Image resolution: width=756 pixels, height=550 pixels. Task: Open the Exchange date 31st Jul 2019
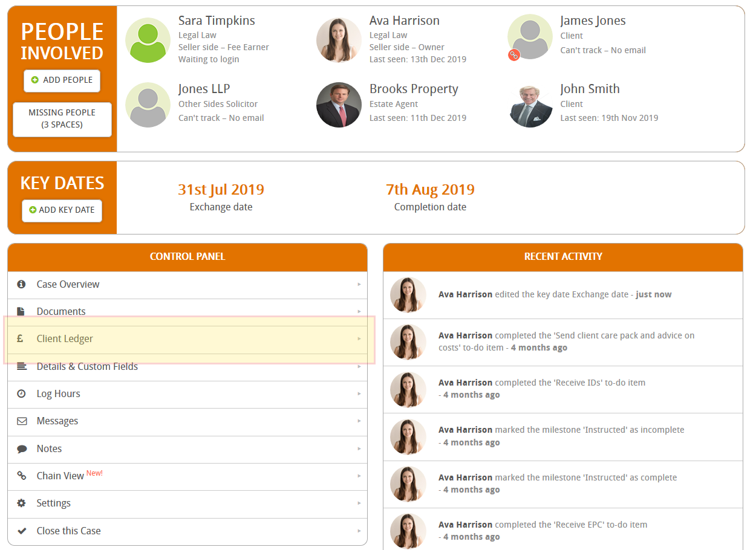click(x=221, y=189)
